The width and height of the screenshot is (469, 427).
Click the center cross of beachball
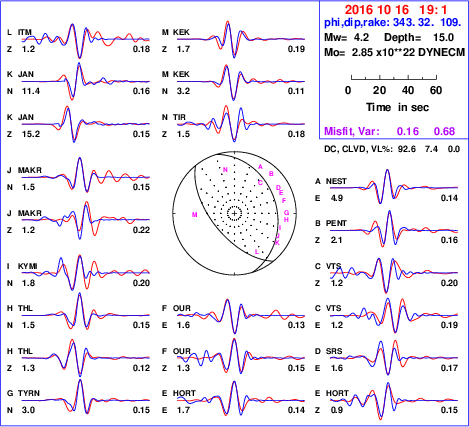click(x=235, y=213)
